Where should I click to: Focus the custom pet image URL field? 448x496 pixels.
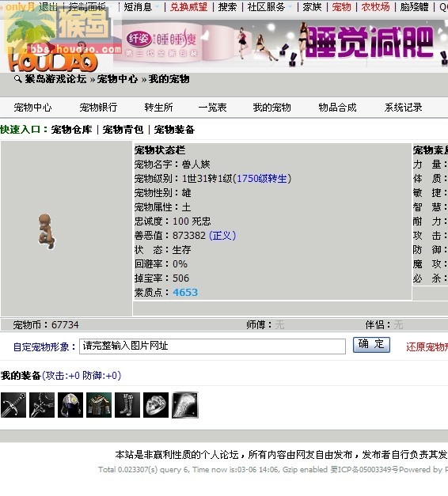click(x=212, y=346)
